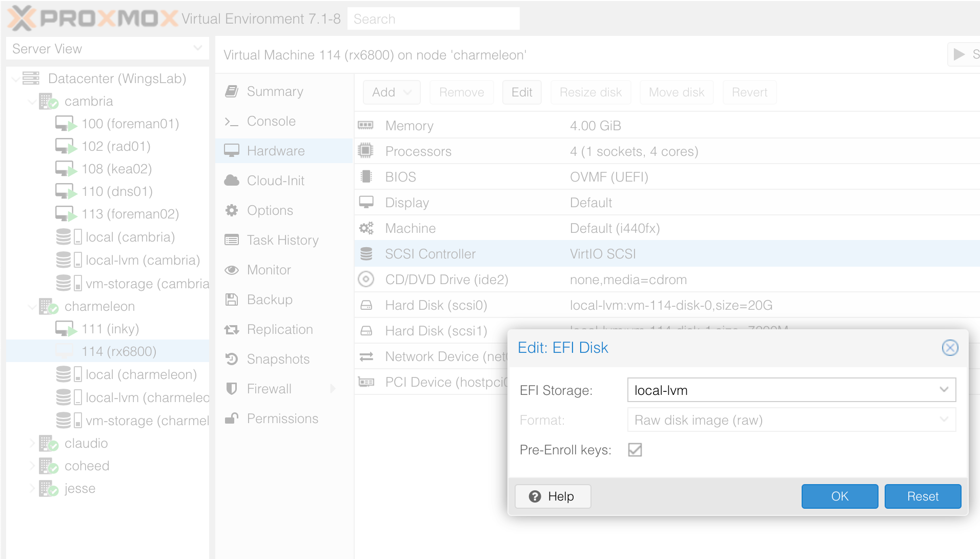Select VM 110 (dns01) icon
Image resolution: width=980 pixels, height=559 pixels.
[66, 191]
